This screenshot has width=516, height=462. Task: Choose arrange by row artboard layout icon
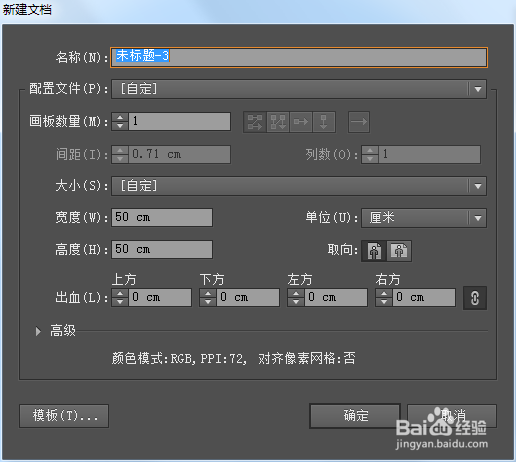click(301, 122)
